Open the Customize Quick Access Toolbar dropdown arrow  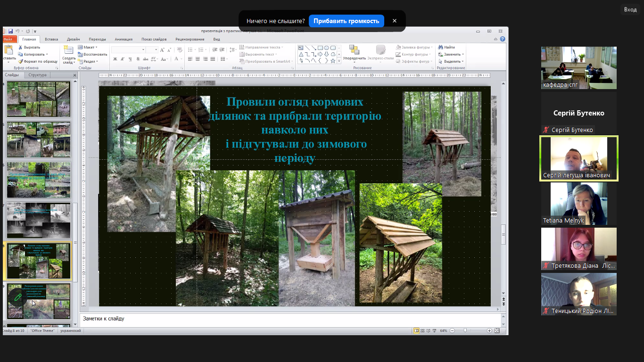tap(35, 31)
